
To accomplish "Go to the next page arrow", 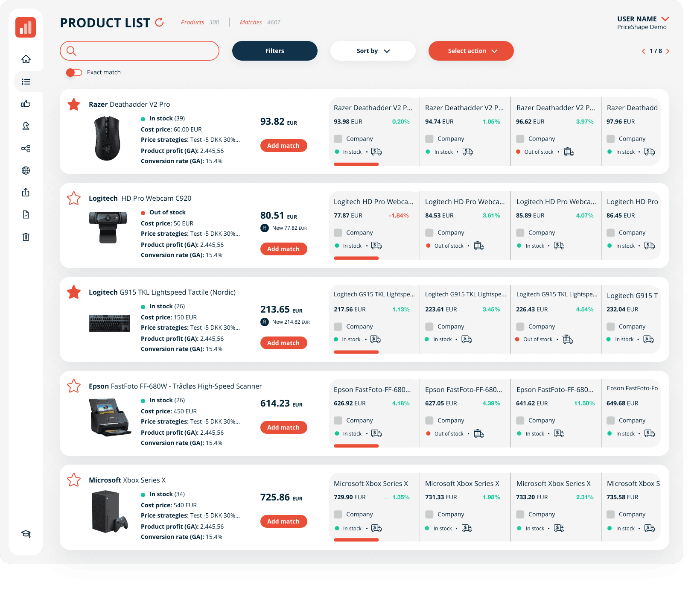I will [668, 51].
